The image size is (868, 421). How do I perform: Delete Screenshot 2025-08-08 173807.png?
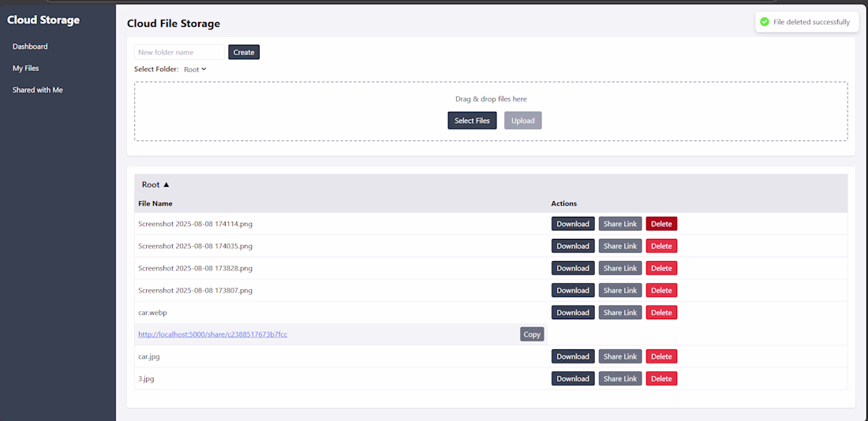click(661, 290)
